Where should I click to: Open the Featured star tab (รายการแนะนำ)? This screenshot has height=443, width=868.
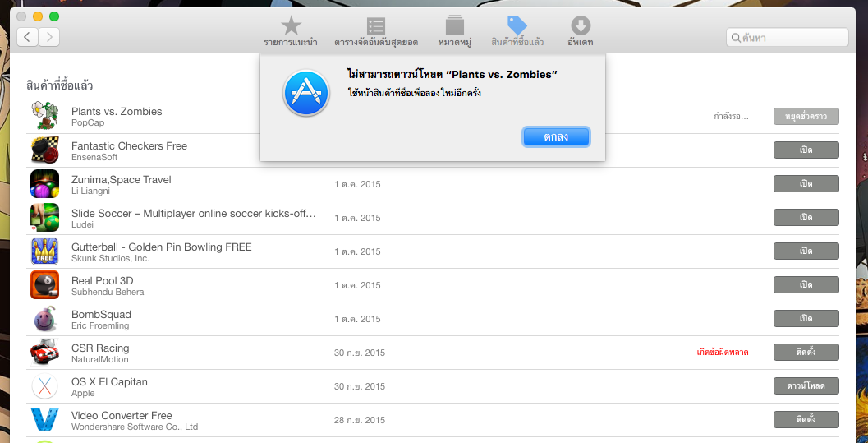[x=291, y=31]
